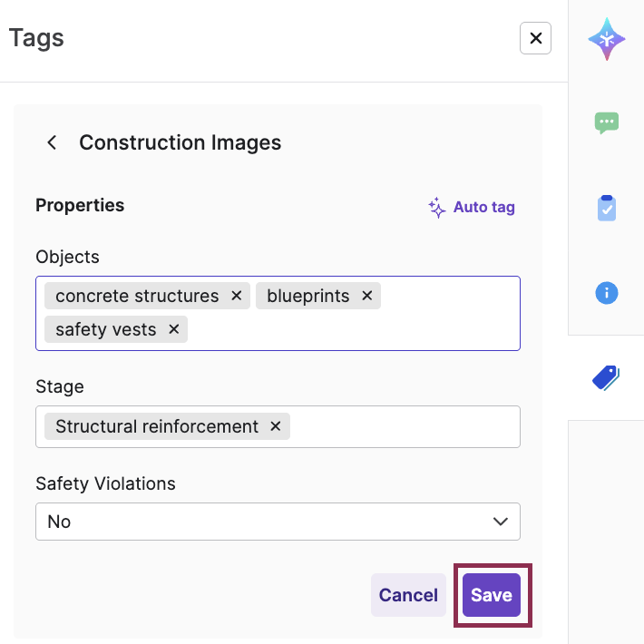Viewport: 644px width, 644px height.
Task: Remove the safety vests tag
Action: click(174, 329)
